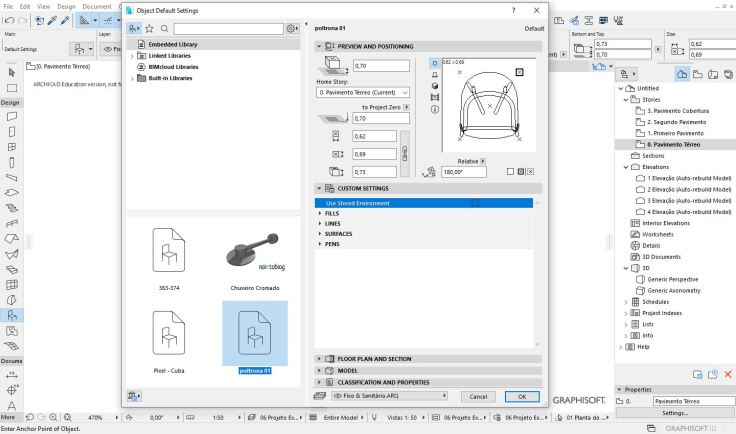
Task: Click the dialog help question mark
Action: [514, 10]
